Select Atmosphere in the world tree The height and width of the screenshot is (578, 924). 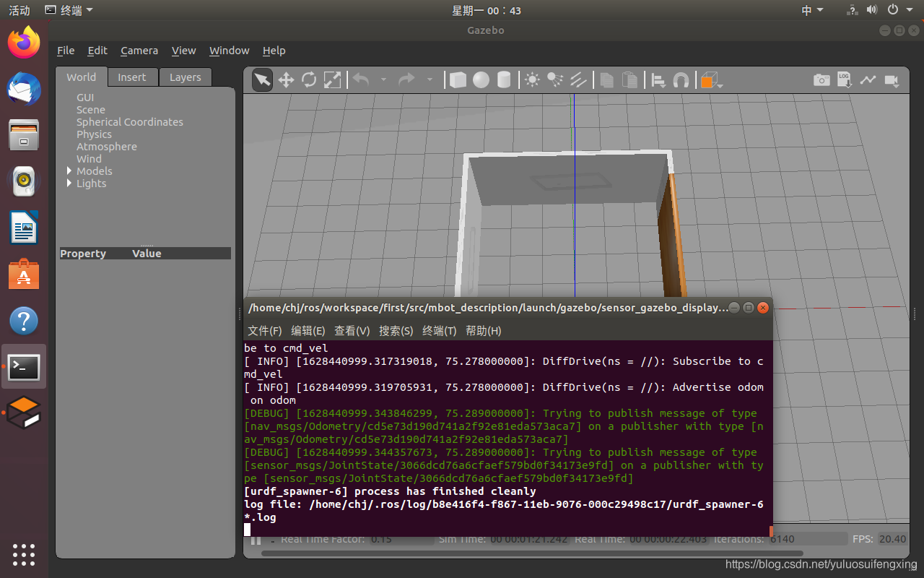point(107,147)
